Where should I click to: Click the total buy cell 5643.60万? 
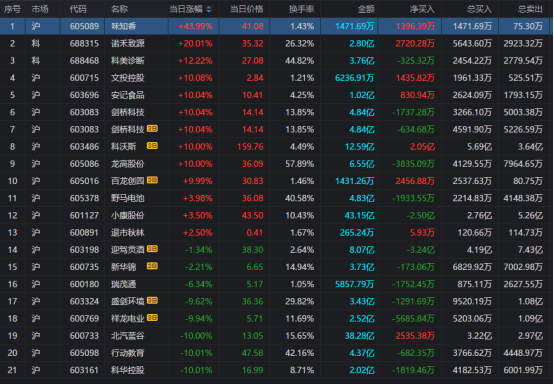[x=472, y=43]
